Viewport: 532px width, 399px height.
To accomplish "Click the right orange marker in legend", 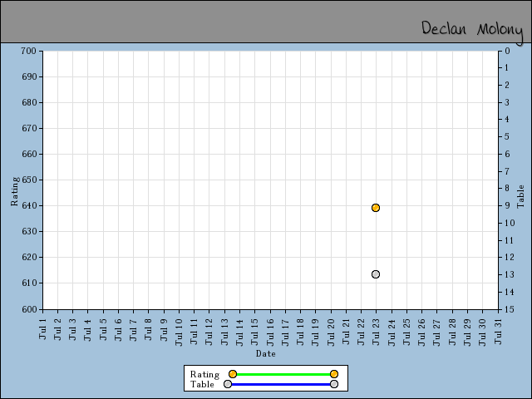I will (x=334, y=374).
